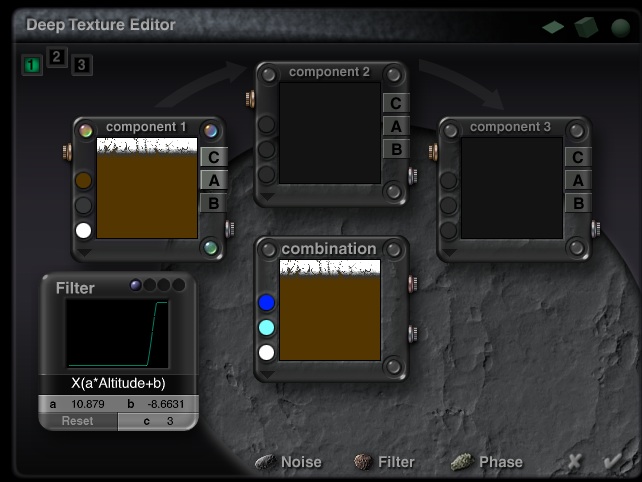Click brass knob left of component 1
The width and height of the screenshot is (642, 482).
[x=67, y=152]
